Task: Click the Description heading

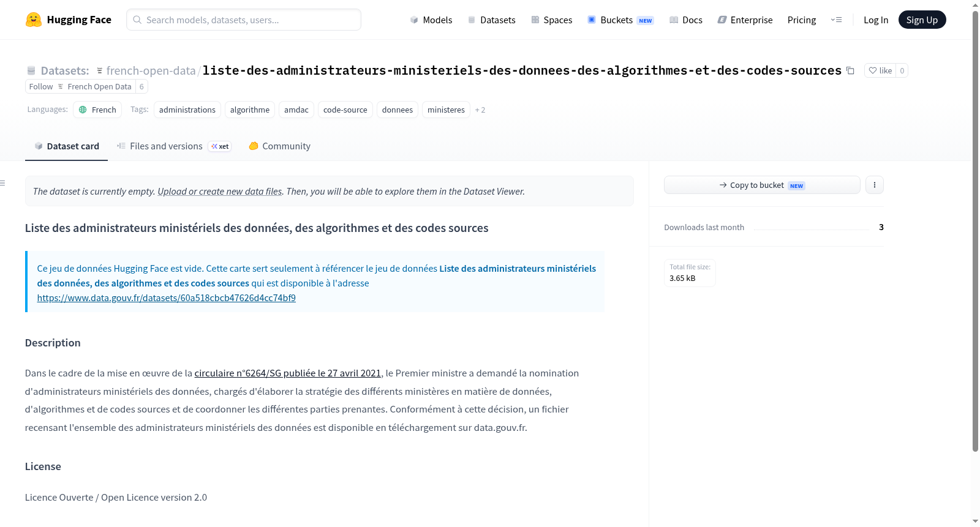Action: (53, 343)
